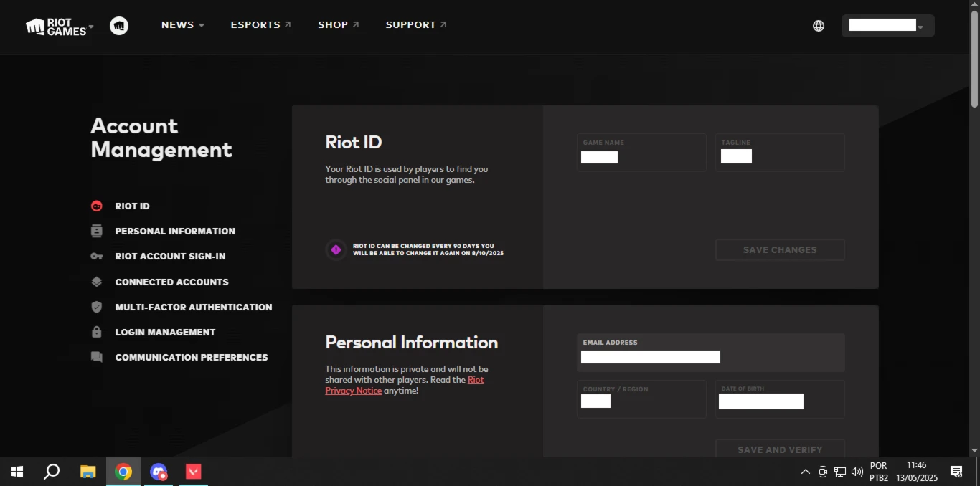Click the POR PTB2 language indicator
Screen dimensions: 980x486
point(878,472)
